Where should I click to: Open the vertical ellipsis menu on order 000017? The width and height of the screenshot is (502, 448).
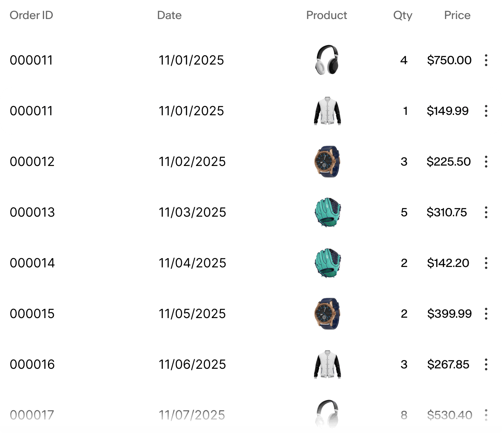point(486,415)
